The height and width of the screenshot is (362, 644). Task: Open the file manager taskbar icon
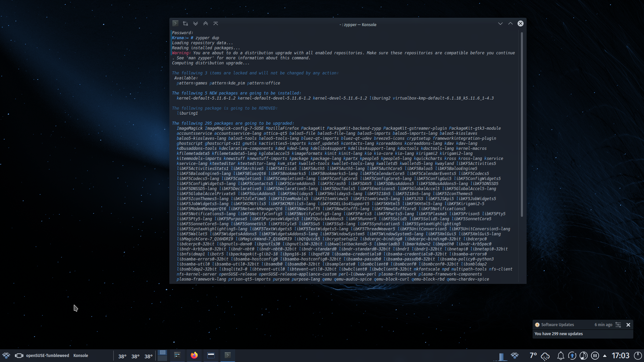211,355
